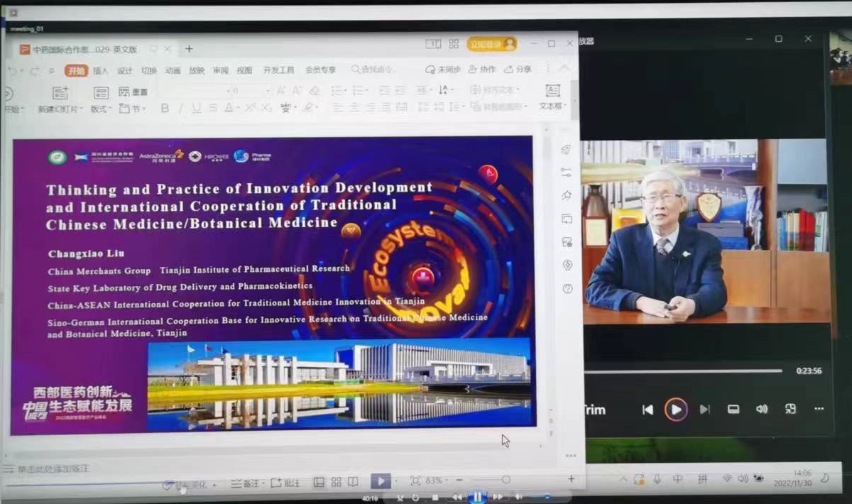The height and width of the screenshot is (504, 852).
Task: Switch to the 设计 (Design) tab
Action: [125, 70]
